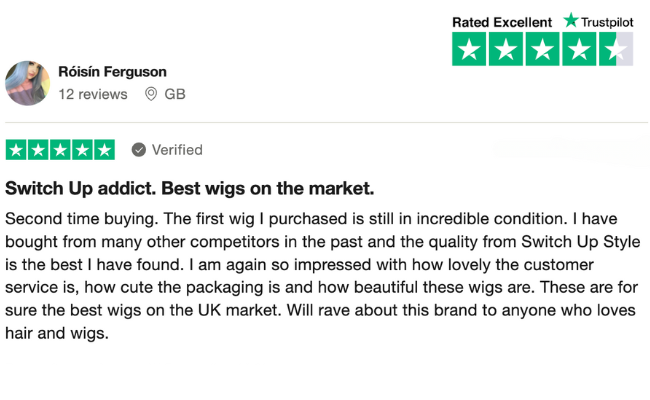Click the third star of the review rating

(60, 150)
